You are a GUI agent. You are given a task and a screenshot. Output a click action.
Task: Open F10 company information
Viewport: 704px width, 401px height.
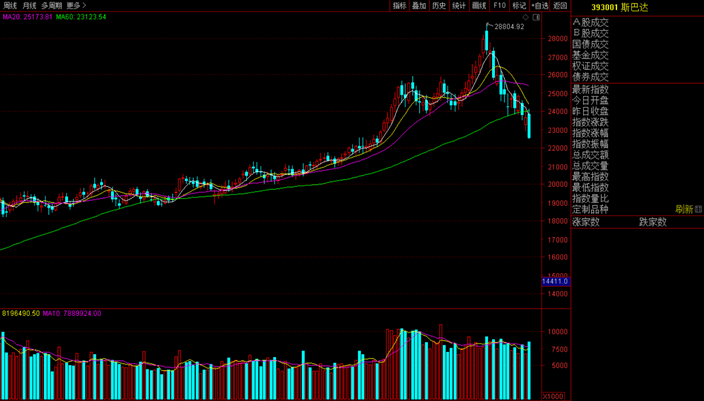[499, 5]
